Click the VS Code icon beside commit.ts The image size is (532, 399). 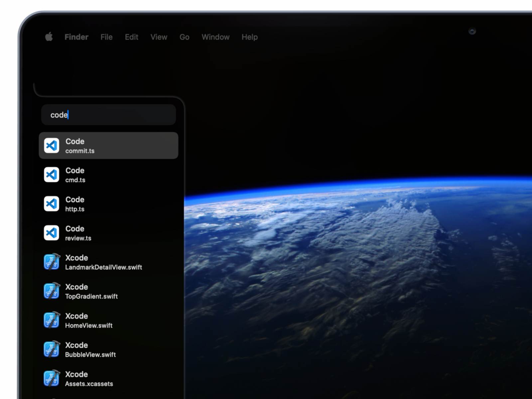pyautogui.click(x=52, y=145)
